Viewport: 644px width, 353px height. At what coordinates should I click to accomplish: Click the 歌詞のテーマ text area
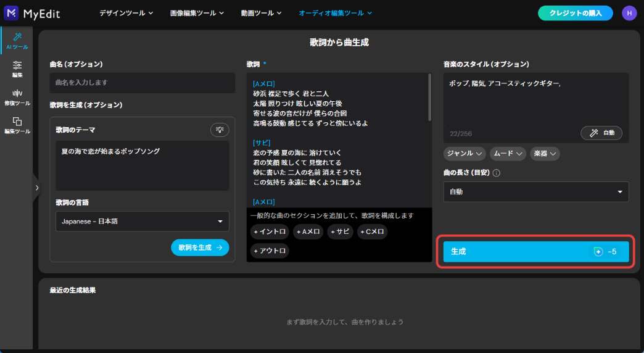point(142,165)
